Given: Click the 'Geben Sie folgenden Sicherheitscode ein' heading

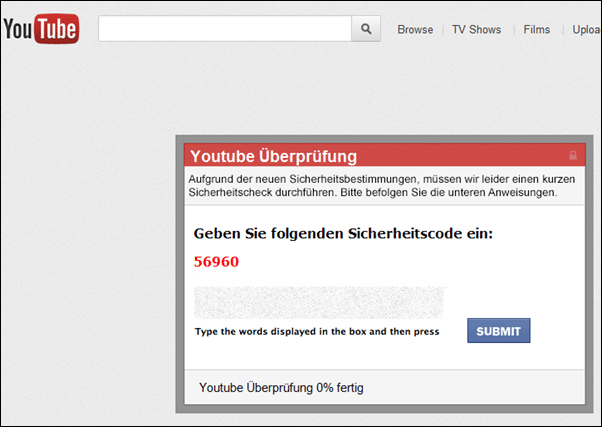Looking at the screenshot, I should pyautogui.click(x=343, y=233).
